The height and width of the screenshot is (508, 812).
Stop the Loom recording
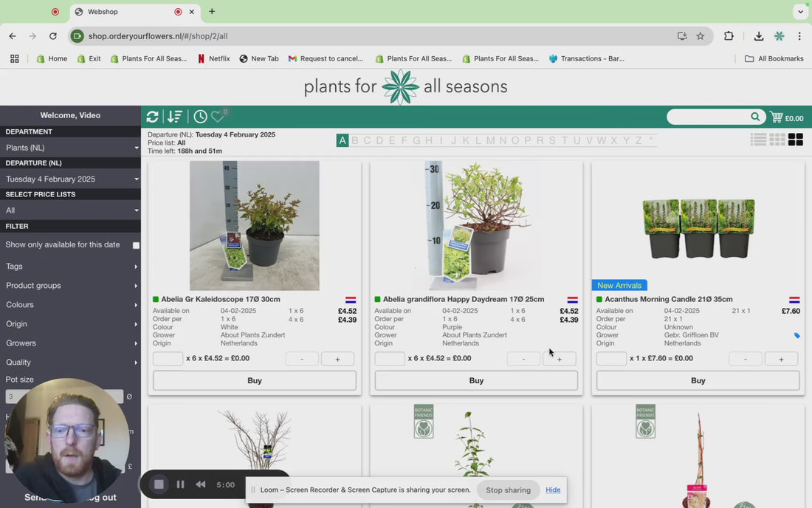click(x=159, y=484)
